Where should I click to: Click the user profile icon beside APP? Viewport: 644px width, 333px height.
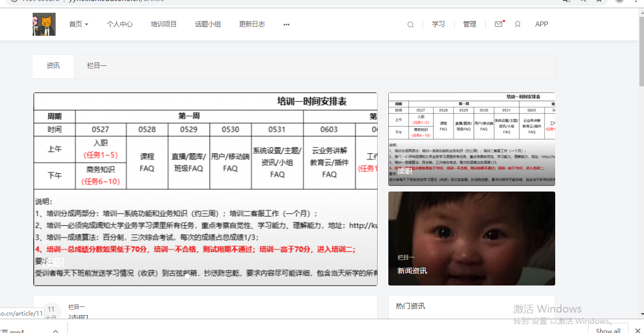517,24
